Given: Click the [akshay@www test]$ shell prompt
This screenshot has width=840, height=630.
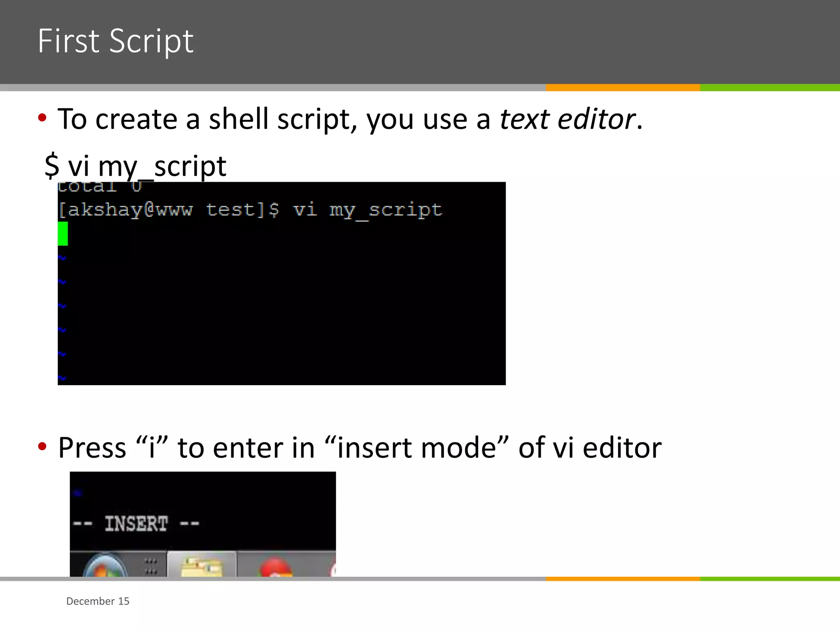Looking at the screenshot, I should point(168,210).
